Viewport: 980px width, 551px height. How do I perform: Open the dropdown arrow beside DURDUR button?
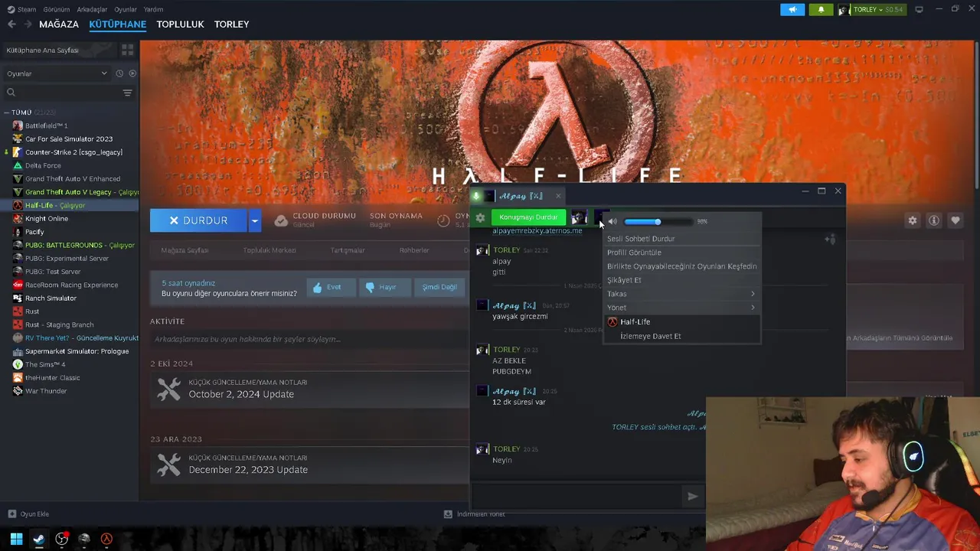tap(255, 220)
